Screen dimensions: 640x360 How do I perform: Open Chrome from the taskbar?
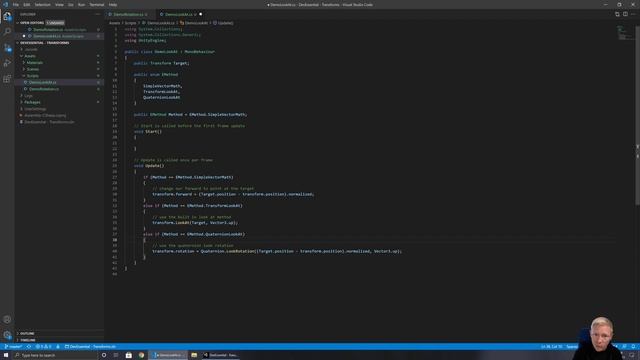tap(141, 355)
